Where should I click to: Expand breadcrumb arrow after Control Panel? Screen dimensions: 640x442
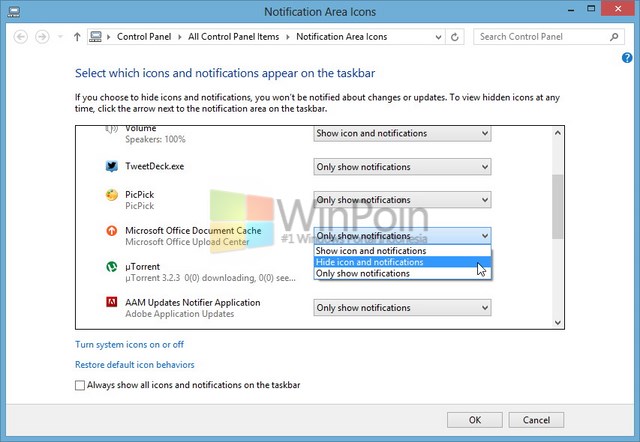[x=180, y=37]
